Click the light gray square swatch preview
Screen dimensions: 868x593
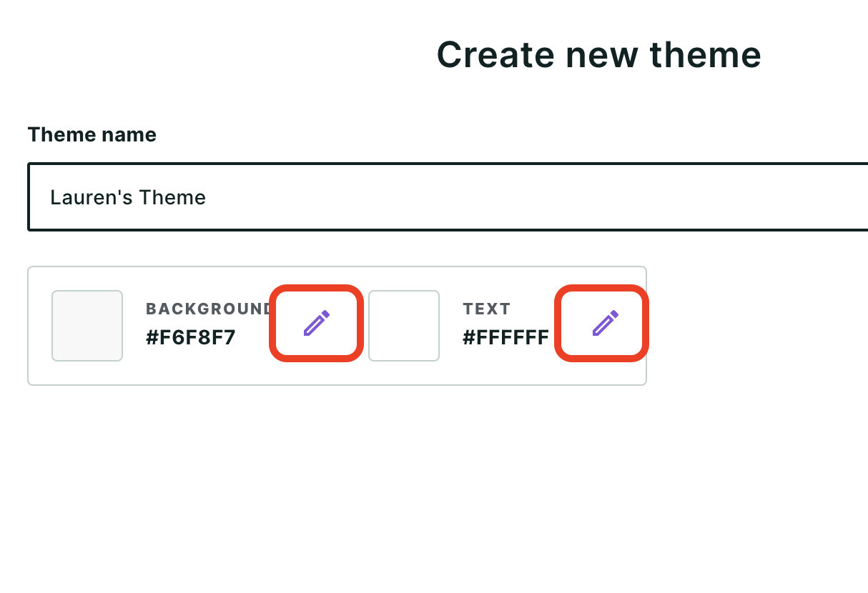(87, 325)
